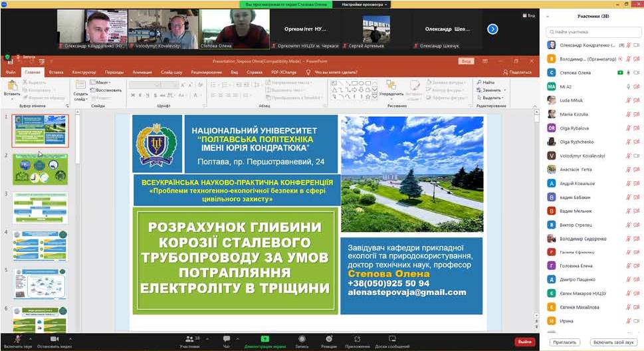Switch to the Вставка ribbon tab
The width and height of the screenshot is (644, 351).
(x=56, y=72)
